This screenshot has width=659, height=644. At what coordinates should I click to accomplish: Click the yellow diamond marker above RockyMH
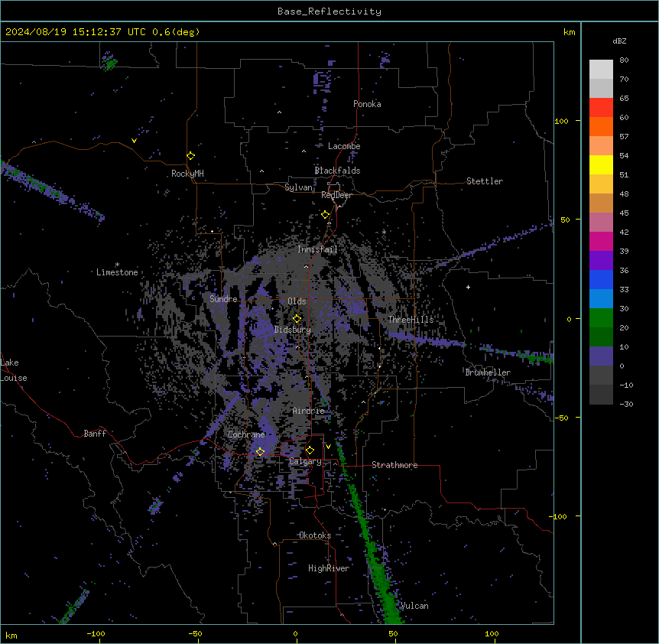coord(191,156)
